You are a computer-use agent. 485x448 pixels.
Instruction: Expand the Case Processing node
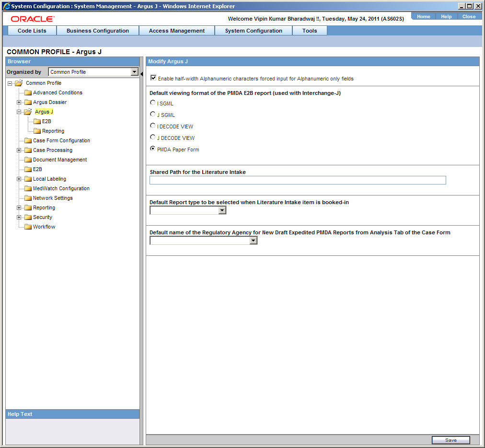pos(19,150)
